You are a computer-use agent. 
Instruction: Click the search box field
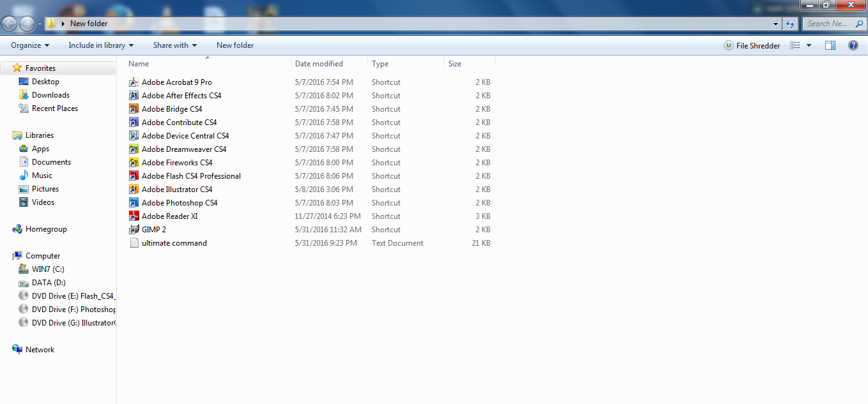833,24
